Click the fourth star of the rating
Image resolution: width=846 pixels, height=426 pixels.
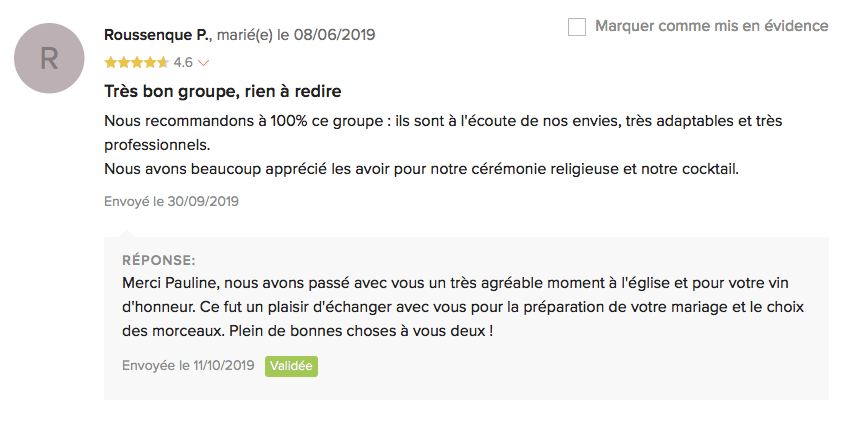(x=149, y=62)
